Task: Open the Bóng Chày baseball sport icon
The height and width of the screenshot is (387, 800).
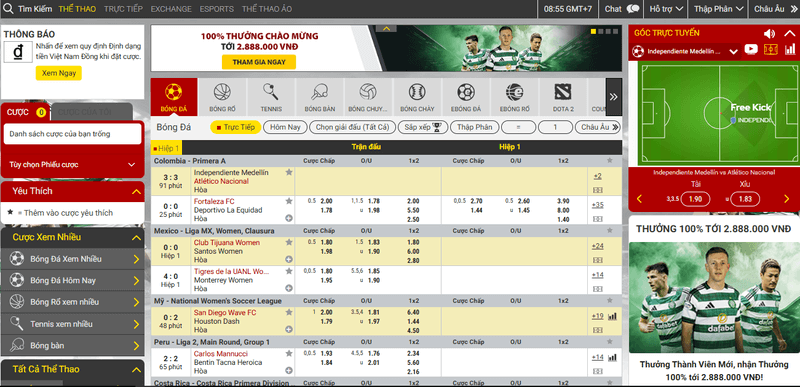Action: (x=417, y=96)
